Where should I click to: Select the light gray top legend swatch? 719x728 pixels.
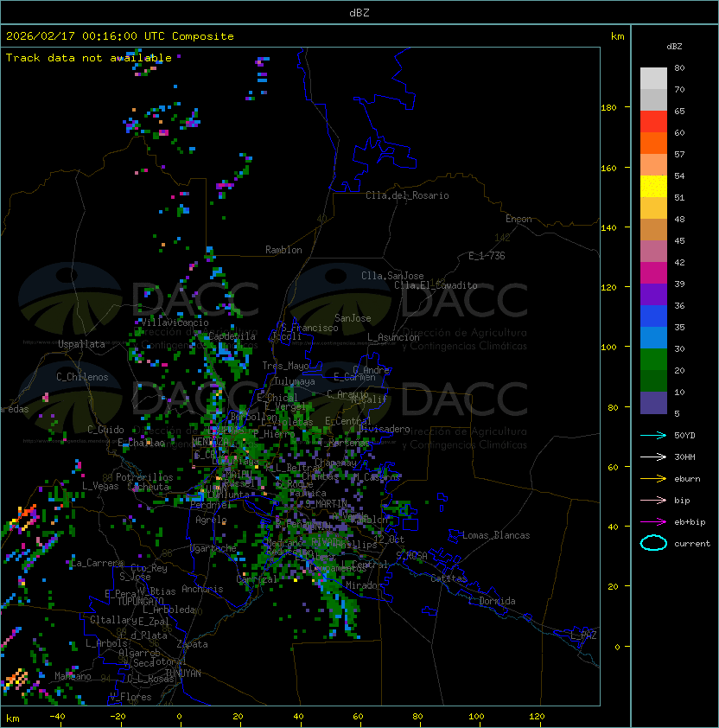click(653, 79)
